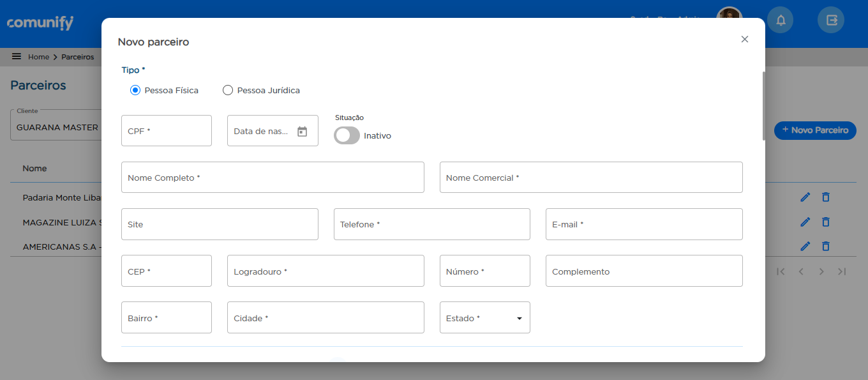Jump to the last table page
The image size is (868, 380).
coord(842,271)
